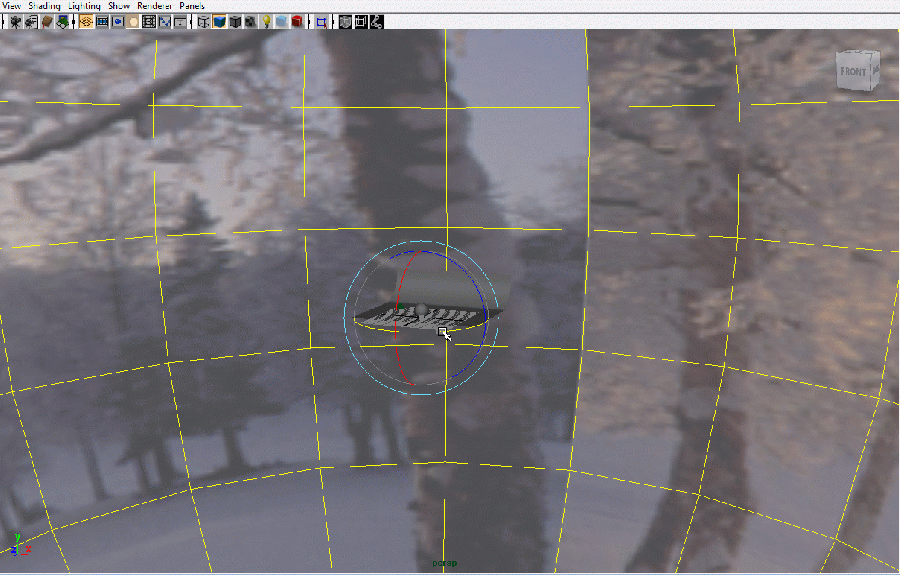Open the Show menu

tap(119, 6)
